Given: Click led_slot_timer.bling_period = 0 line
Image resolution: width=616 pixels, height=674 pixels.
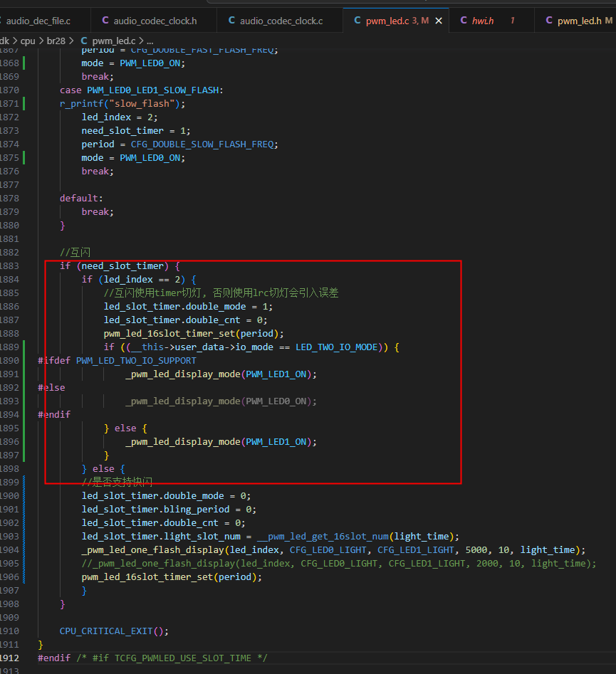Looking at the screenshot, I should point(169,510).
